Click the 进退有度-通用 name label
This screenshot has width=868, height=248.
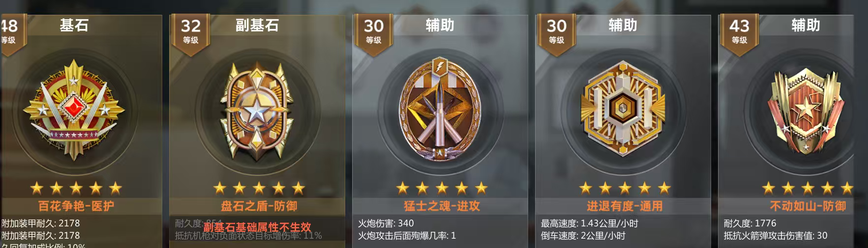click(x=625, y=206)
